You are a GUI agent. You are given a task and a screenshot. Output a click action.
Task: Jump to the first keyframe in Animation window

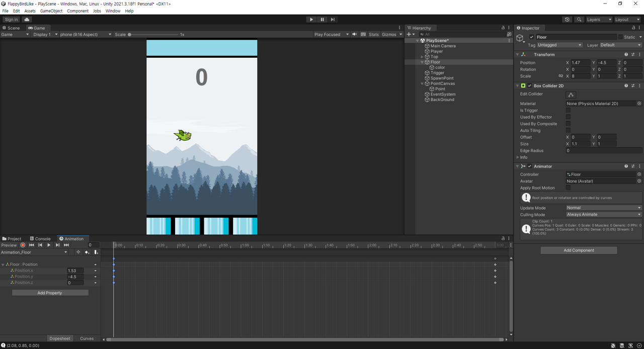31,245
